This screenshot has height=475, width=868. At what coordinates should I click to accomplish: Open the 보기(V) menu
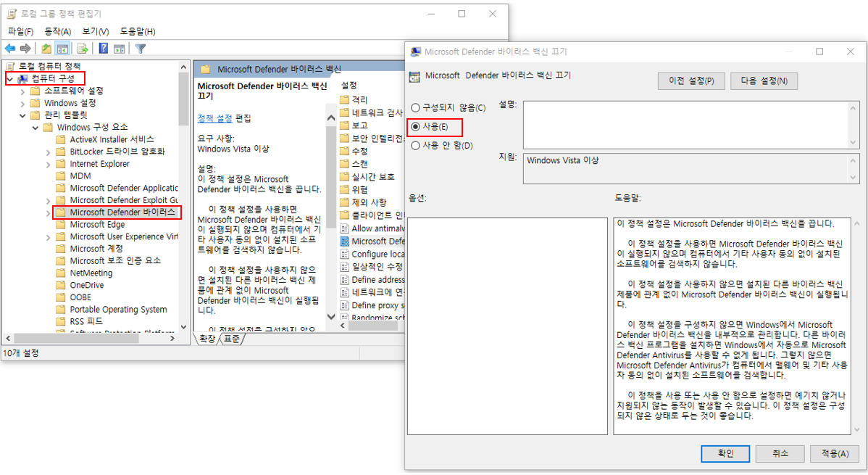click(95, 32)
